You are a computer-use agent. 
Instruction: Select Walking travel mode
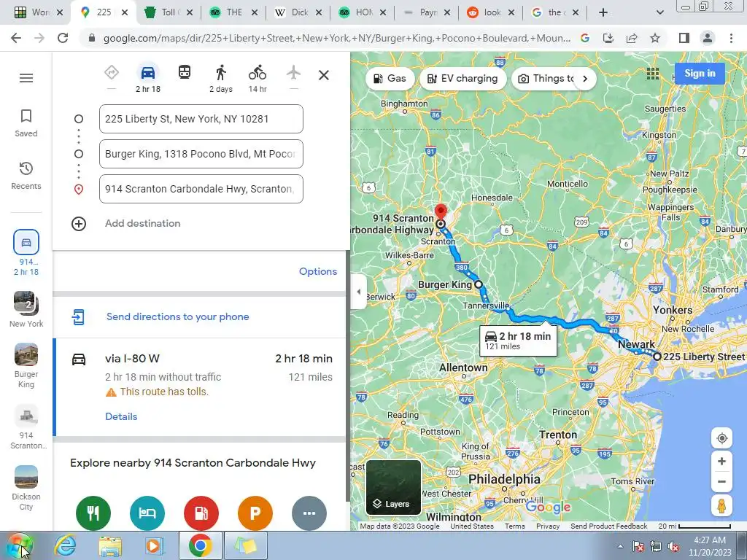click(221, 79)
